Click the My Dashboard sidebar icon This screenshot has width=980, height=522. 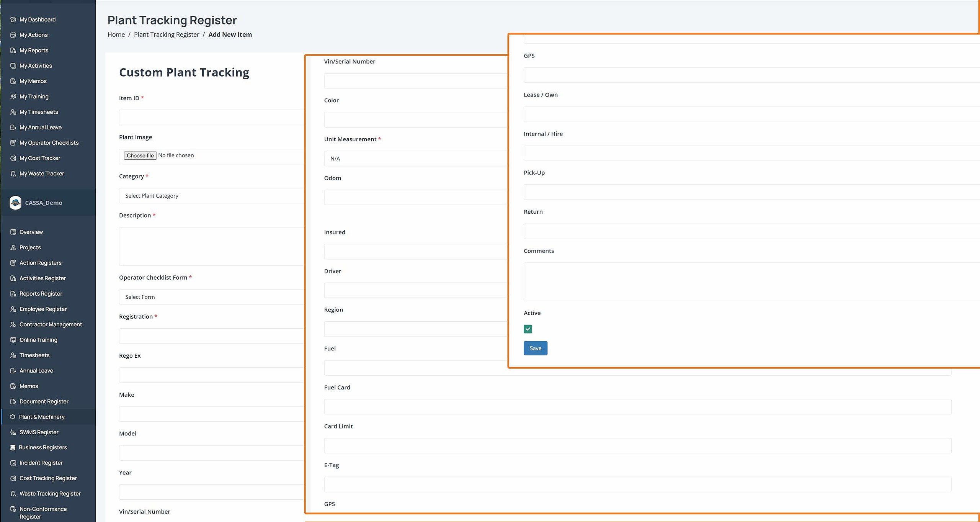tap(13, 20)
